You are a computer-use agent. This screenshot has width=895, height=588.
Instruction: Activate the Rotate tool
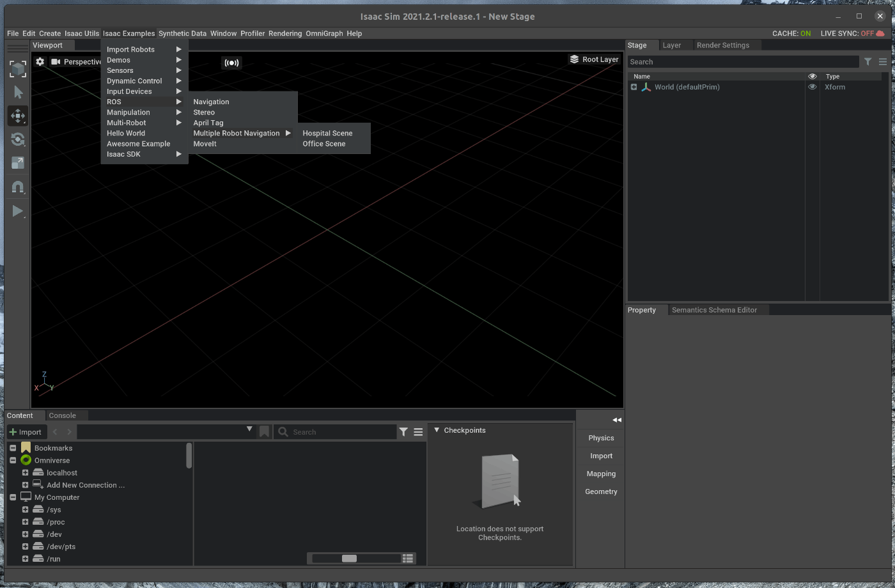click(18, 139)
